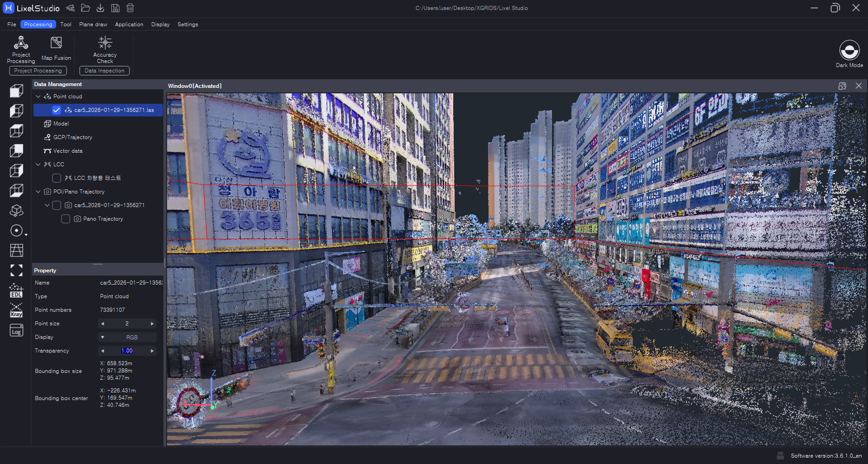Select the Vector data tree row
Screen dimensions: 868x464
(98, 151)
